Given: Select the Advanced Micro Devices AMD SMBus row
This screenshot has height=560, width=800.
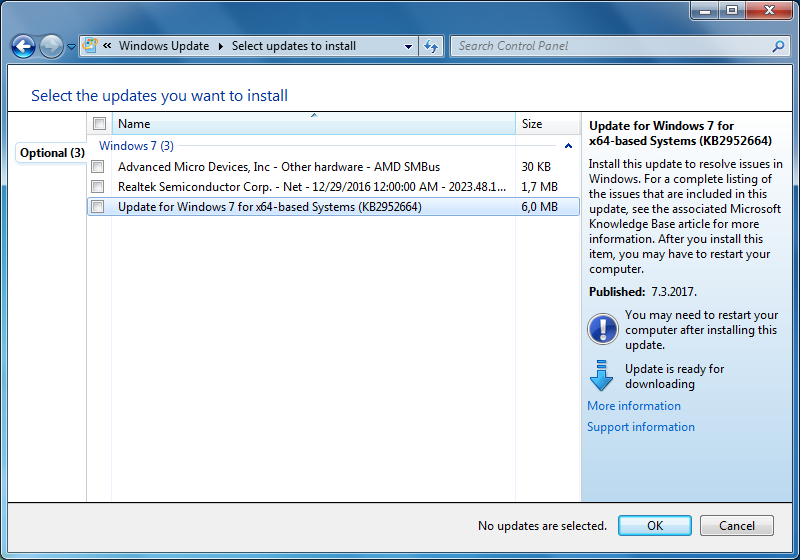Looking at the screenshot, I should pyautogui.click(x=333, y=167).
